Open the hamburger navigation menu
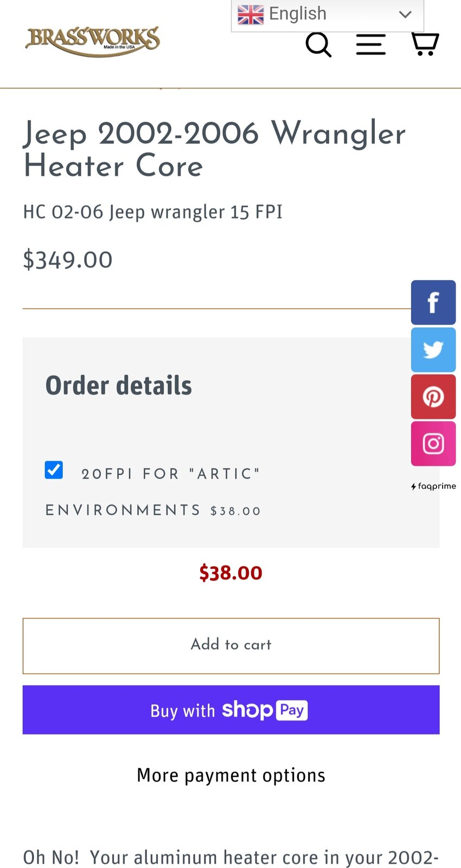 [371, 44]
